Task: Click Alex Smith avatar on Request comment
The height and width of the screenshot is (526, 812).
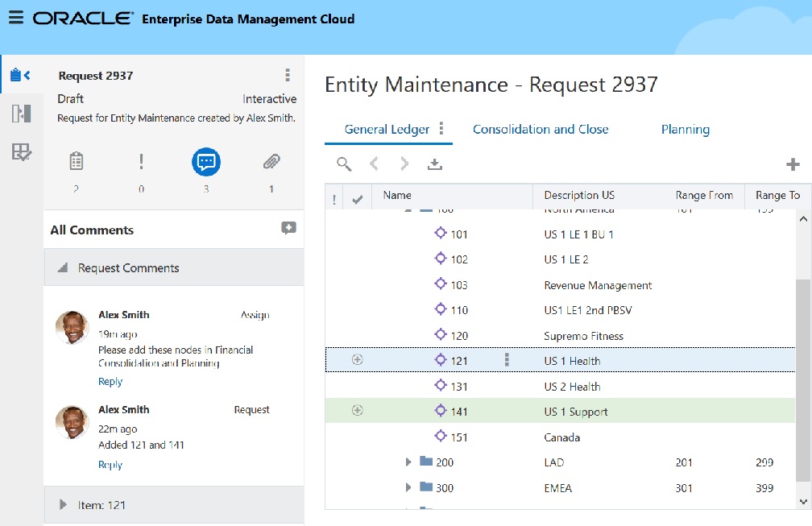Action: pos(72,422)
